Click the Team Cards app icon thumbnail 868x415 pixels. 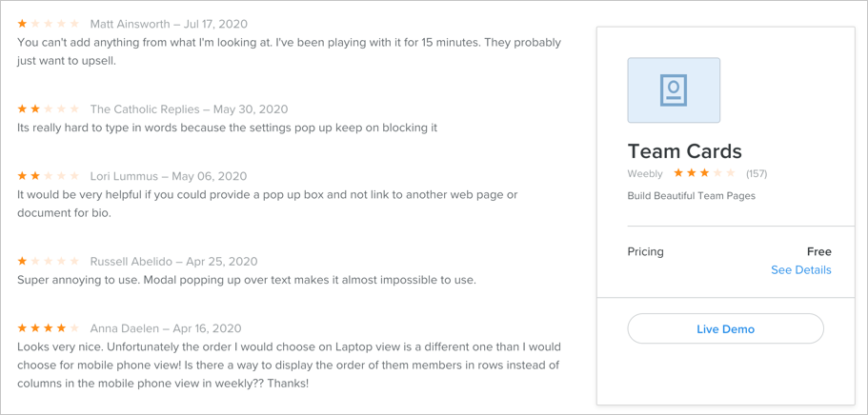[x=674, y=90]
